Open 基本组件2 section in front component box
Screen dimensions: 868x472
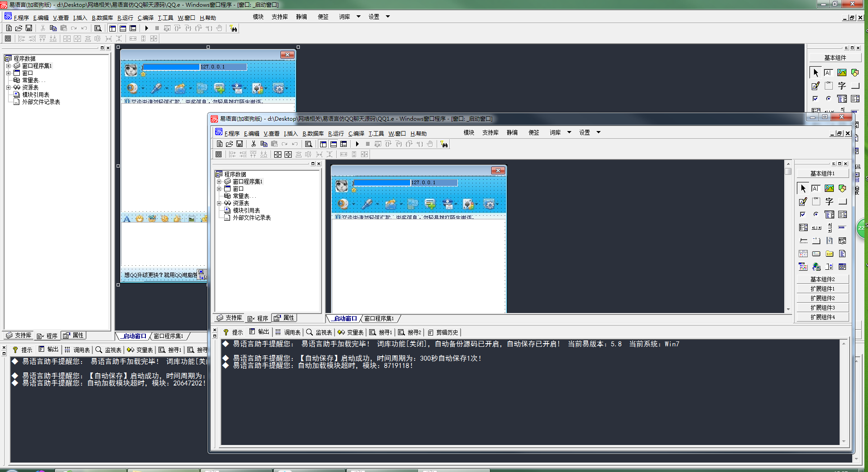[823, 279]
